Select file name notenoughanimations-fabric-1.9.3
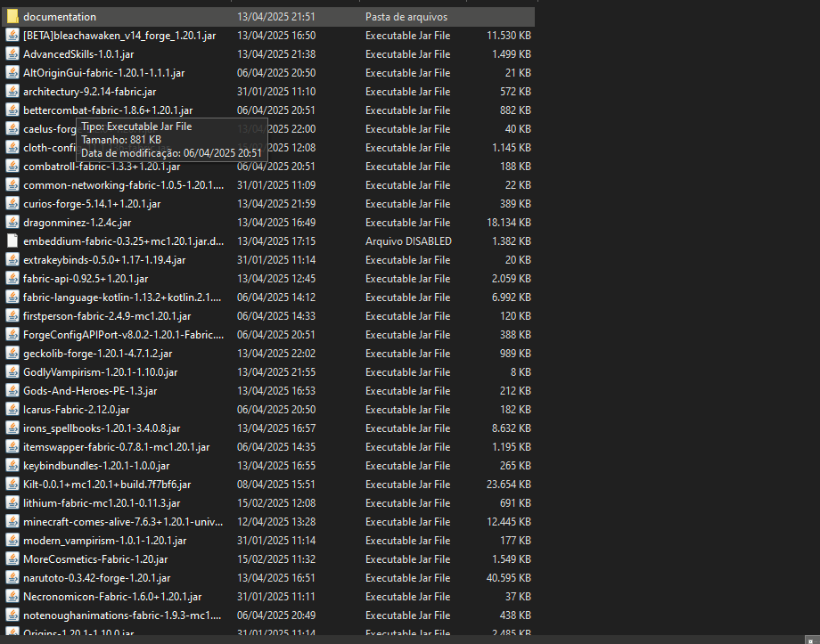 click(x=122, y=615)
